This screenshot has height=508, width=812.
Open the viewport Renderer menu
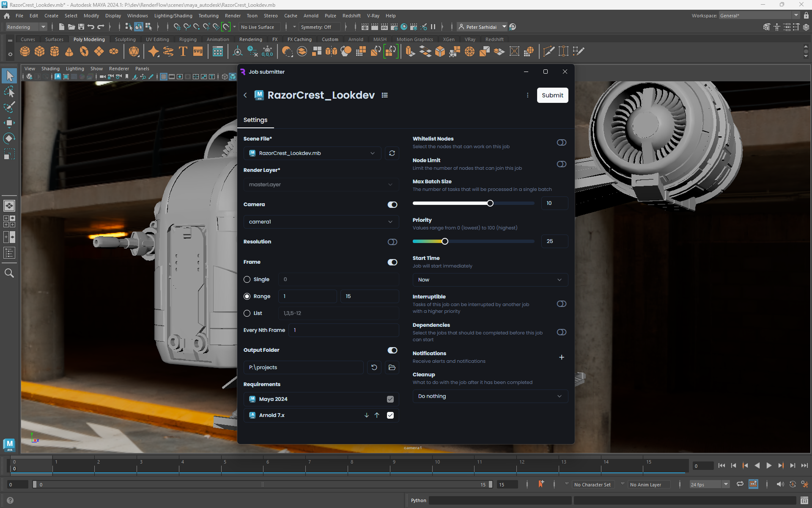(119, 69)
